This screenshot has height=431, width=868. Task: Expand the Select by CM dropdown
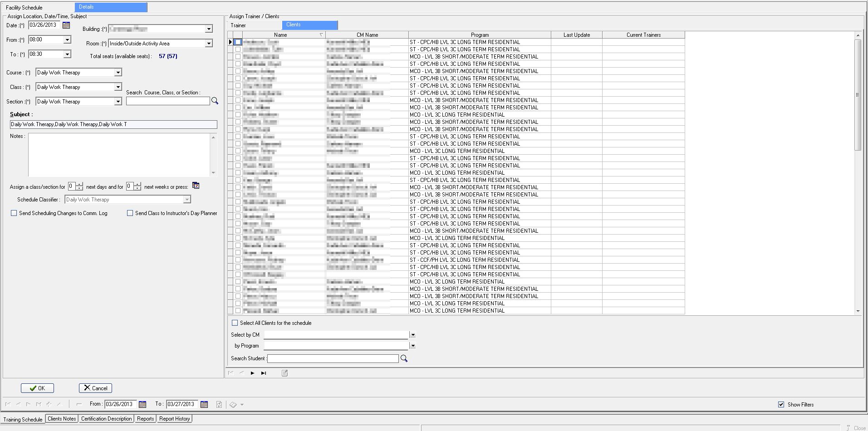click(x=412, y=335)
